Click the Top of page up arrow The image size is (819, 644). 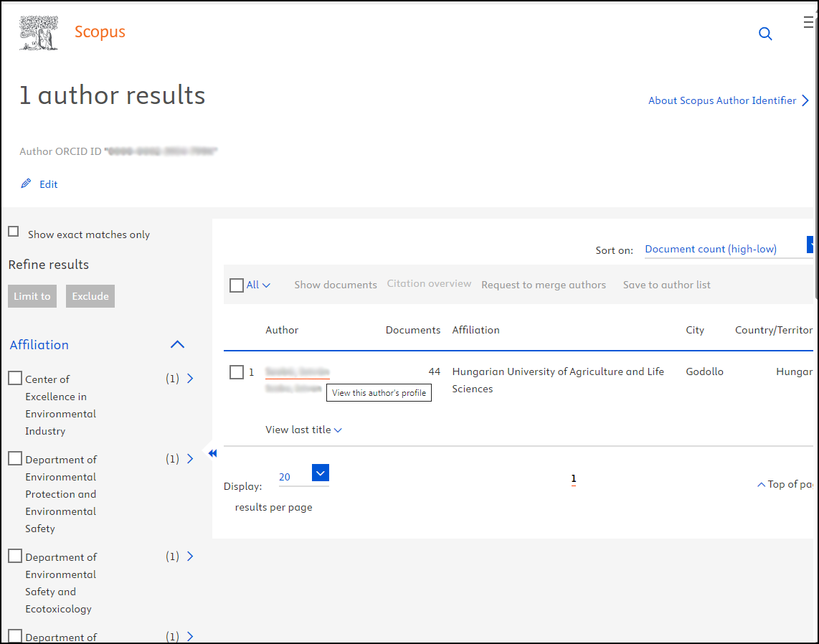click(762, 485)
